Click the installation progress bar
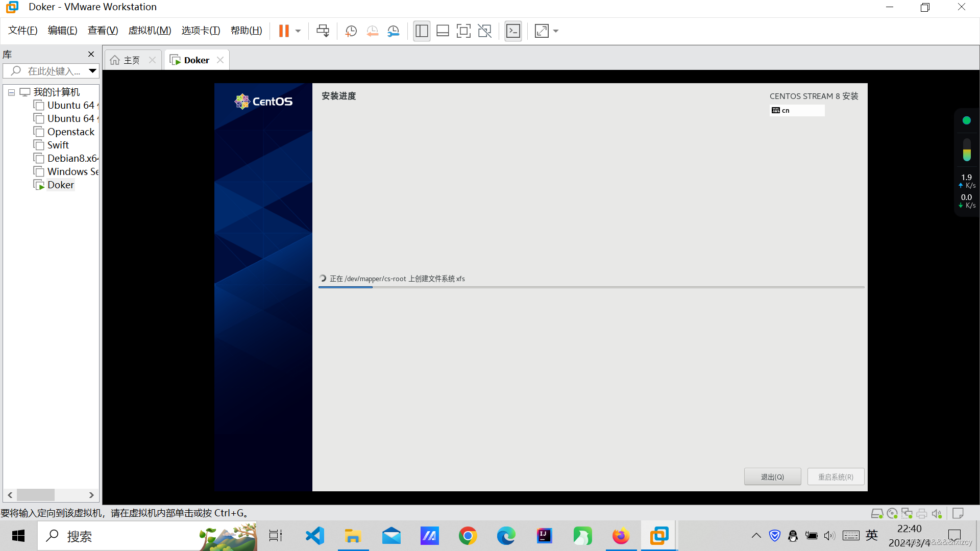Viewport: 980px width, 551px height. tap(591, 287)
